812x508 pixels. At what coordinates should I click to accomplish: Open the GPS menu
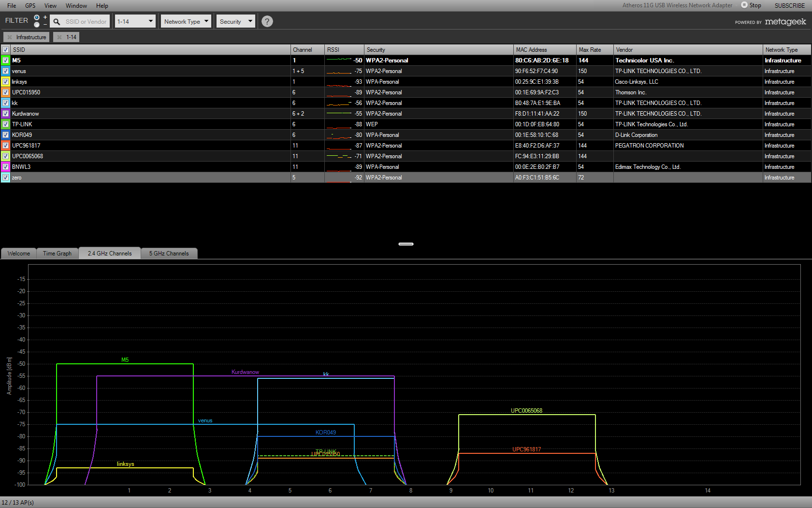(x=30, y=6)
